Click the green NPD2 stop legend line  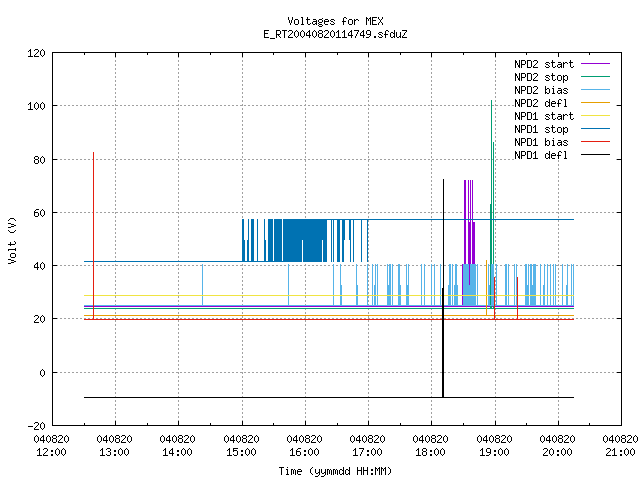[x=595, y=77]
